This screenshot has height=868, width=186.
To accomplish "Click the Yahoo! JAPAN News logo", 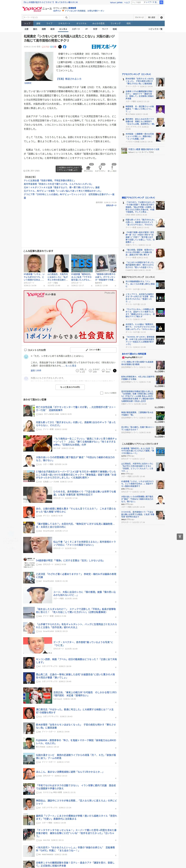I will 37,9.
